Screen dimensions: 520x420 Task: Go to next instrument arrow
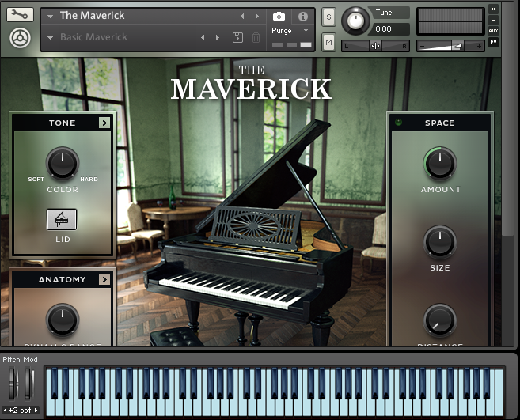point(257,16)
